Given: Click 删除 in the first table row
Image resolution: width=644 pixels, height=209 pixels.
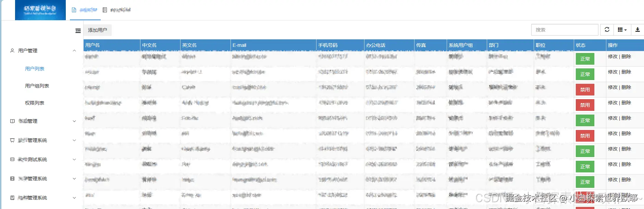Looking at the screenshot, I should click(626, 56).
